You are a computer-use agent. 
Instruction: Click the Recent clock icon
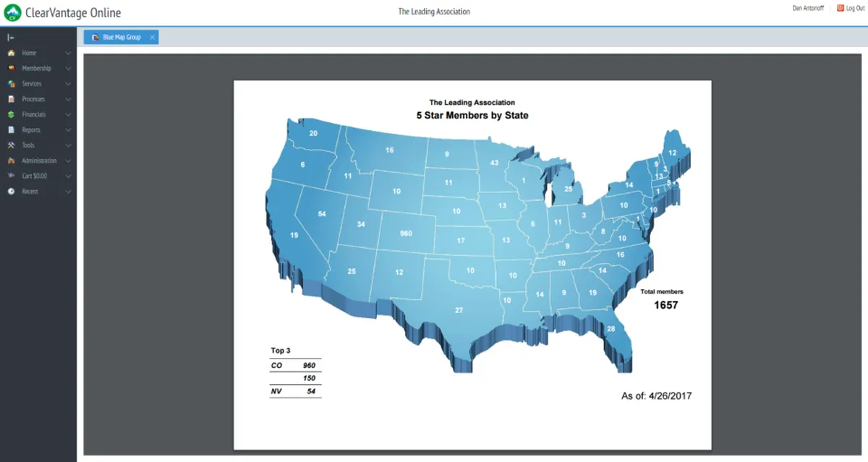[x=11, y=192]
